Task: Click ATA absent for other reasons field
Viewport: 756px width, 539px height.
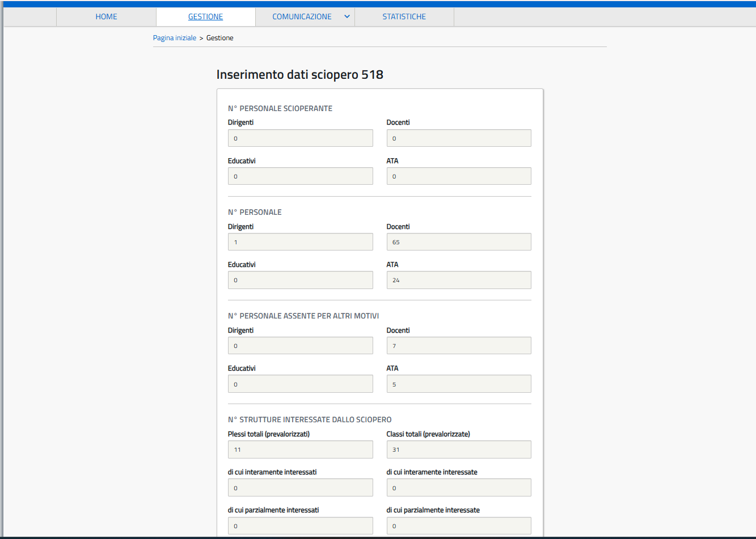Action: pyautogui.click(x=458, y=384)
